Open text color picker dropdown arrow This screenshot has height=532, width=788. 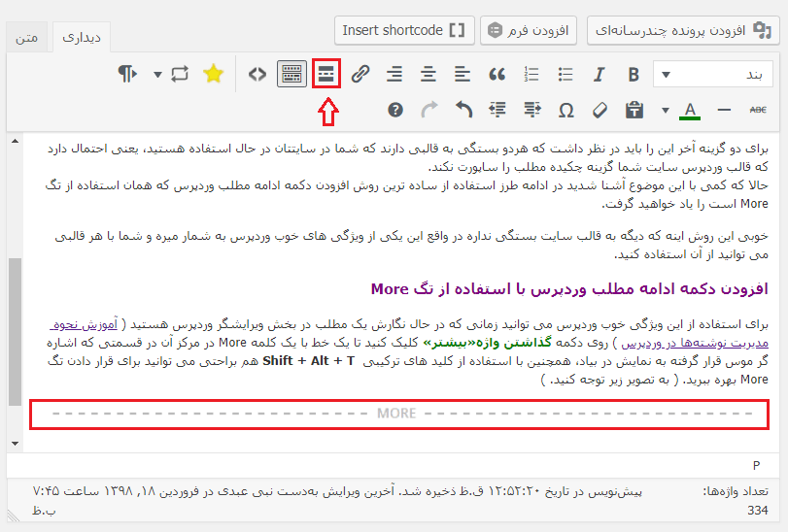666,111
